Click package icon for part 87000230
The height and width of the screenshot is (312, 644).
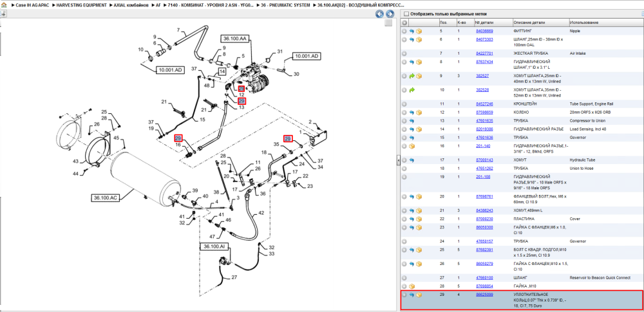tap(419, 219)
